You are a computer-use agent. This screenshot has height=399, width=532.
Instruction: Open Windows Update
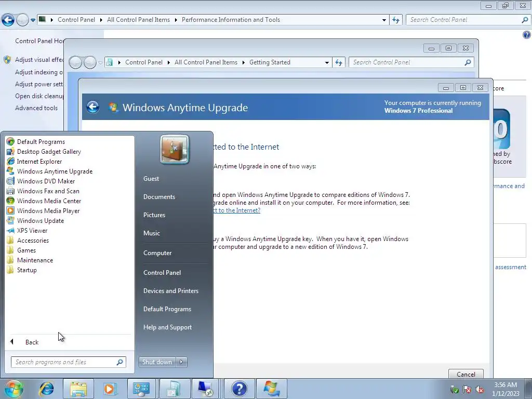(41, 220)
